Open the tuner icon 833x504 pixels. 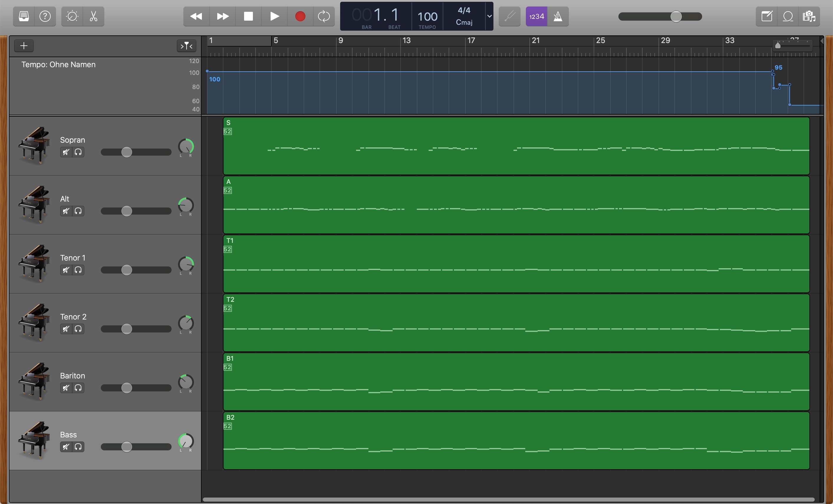click(x=509, y=16)
